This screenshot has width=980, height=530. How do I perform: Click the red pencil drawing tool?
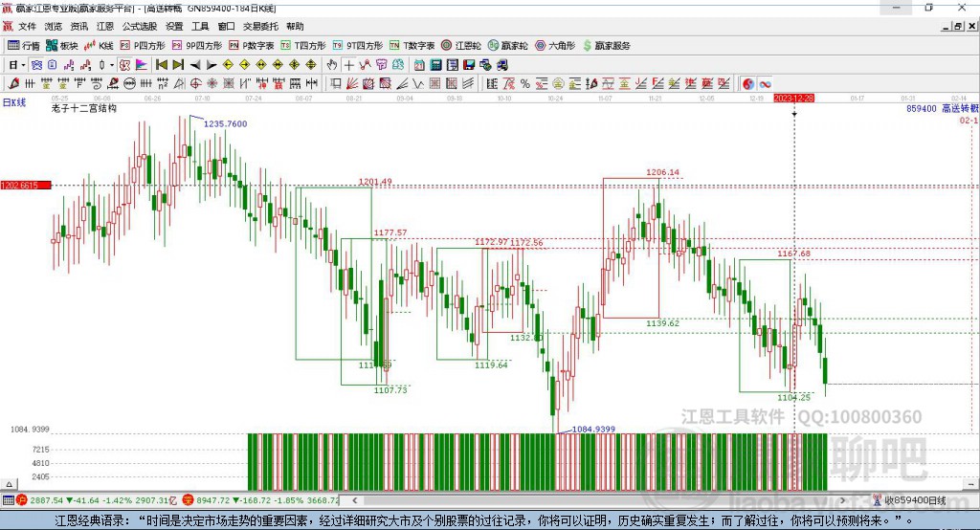[x=13, y=83]
